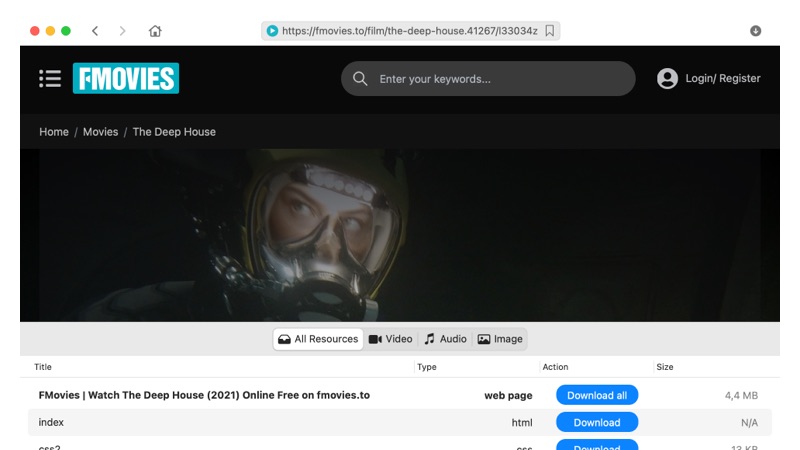Switch to the Video tab
This screenshot has width=800, height=450.
[391, 339]
